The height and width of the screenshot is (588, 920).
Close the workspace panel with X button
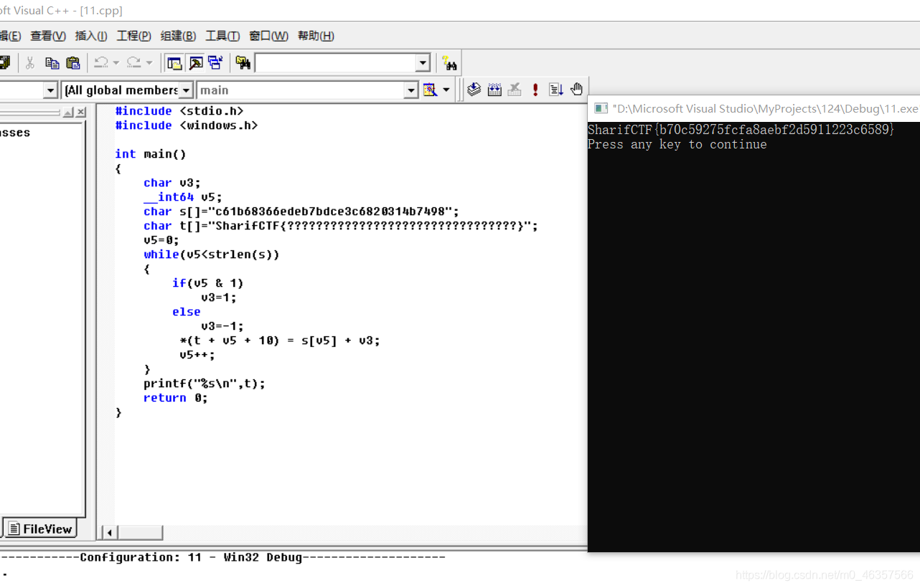(81, 113)
